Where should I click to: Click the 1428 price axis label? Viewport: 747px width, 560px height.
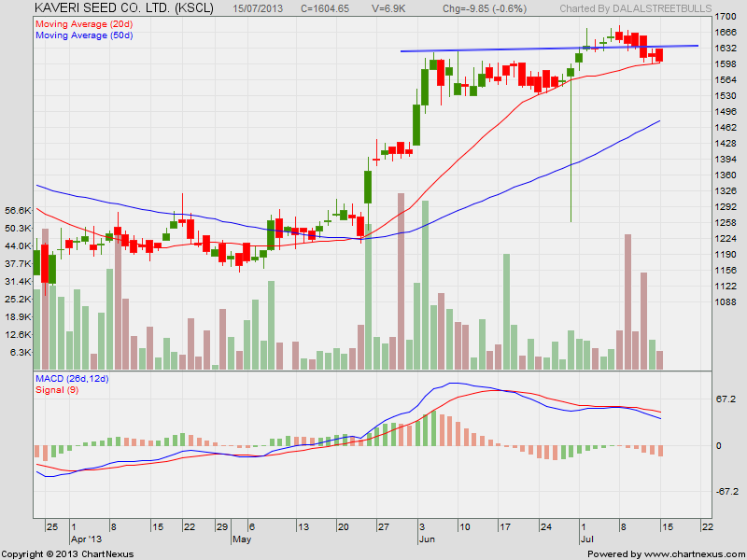(726, 143)
